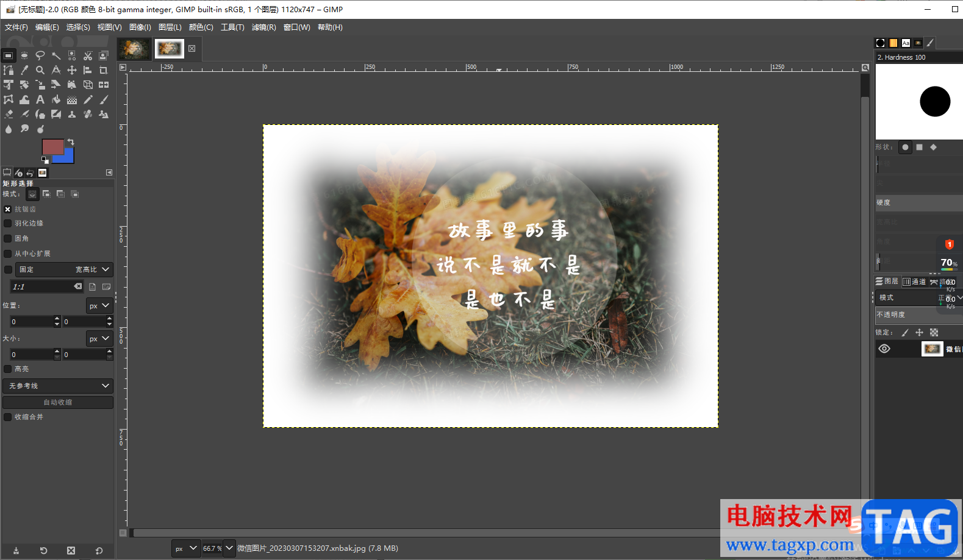
Task: Toggle the 从中心扩展 checkbox
Action: [8, 253]
